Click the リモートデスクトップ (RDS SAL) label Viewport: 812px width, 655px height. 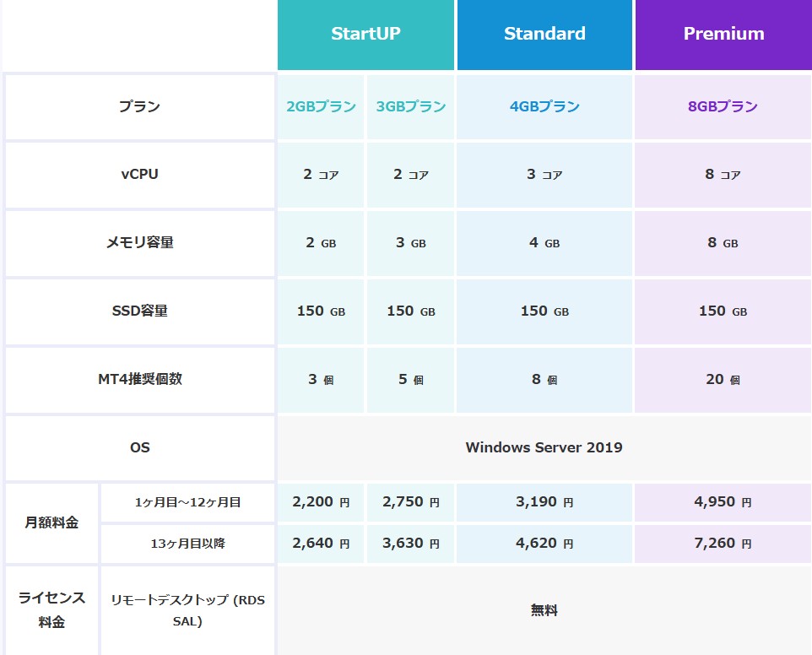click(187, 610)
